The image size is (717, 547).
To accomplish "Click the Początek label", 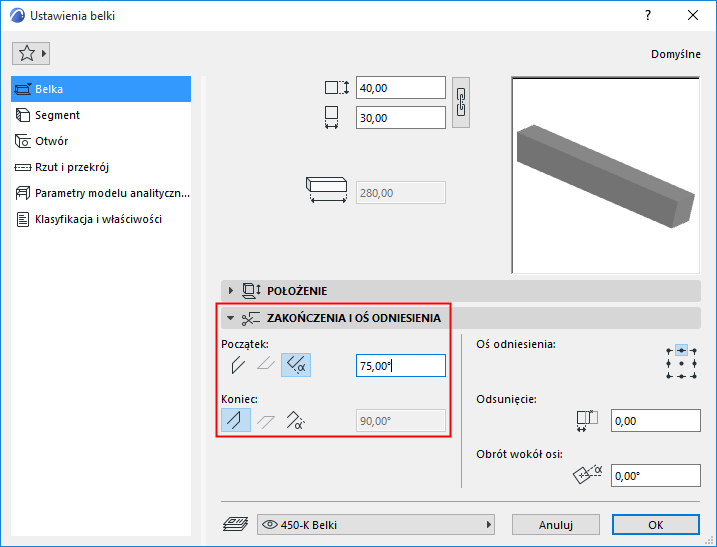I will [245, 344].
